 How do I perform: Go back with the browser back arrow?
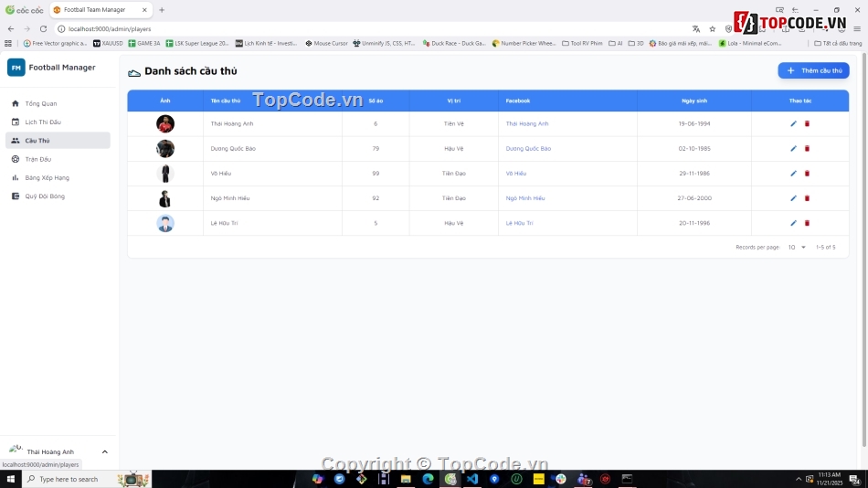[x=11, y=29]
